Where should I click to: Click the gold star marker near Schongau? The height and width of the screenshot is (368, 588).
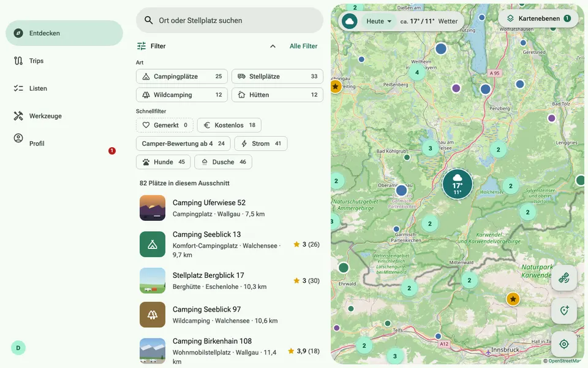pos(335,86)
